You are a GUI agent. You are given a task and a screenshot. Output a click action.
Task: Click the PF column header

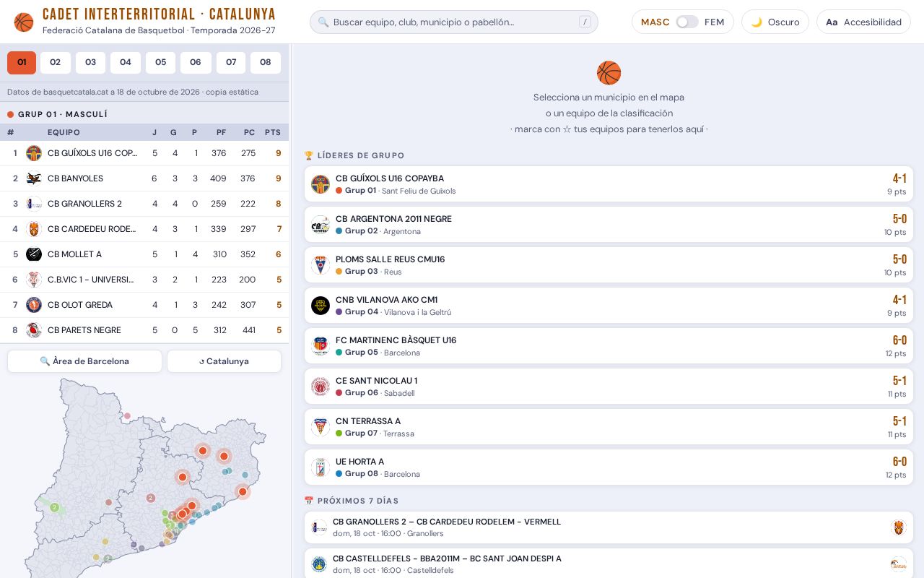pyautogui.click(x=221, y=132)
